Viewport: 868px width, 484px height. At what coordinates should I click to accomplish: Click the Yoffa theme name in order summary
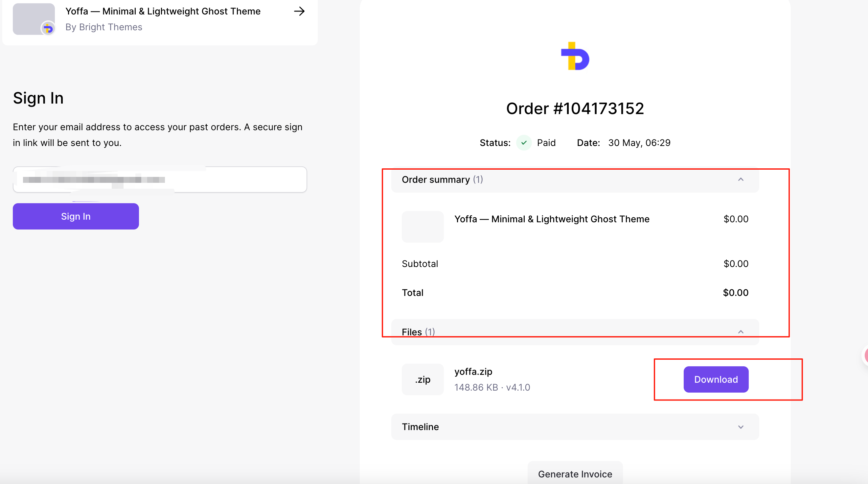tap(552, 219)
